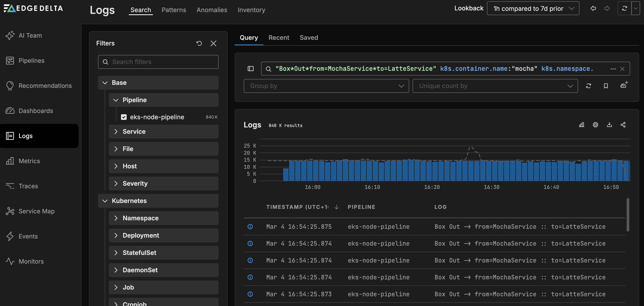Select Traces in the left sidebar
This screenshot has height=306, width=644.
coord(28,186)
